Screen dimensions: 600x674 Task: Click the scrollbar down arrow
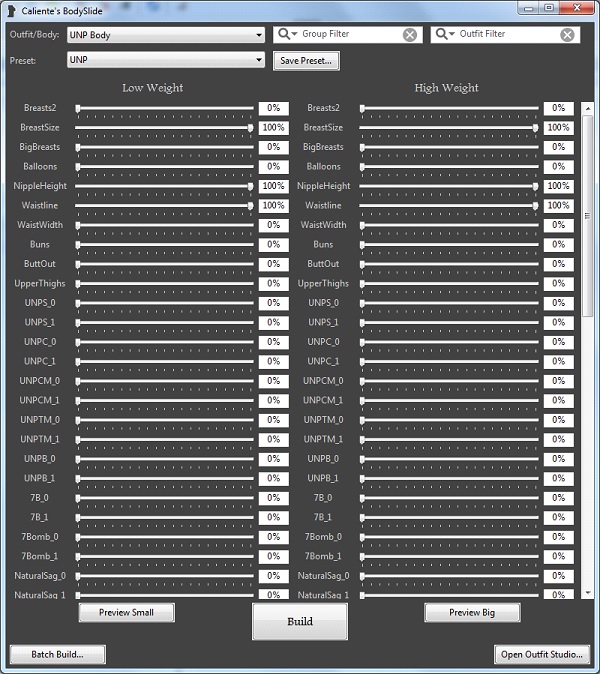588,592
